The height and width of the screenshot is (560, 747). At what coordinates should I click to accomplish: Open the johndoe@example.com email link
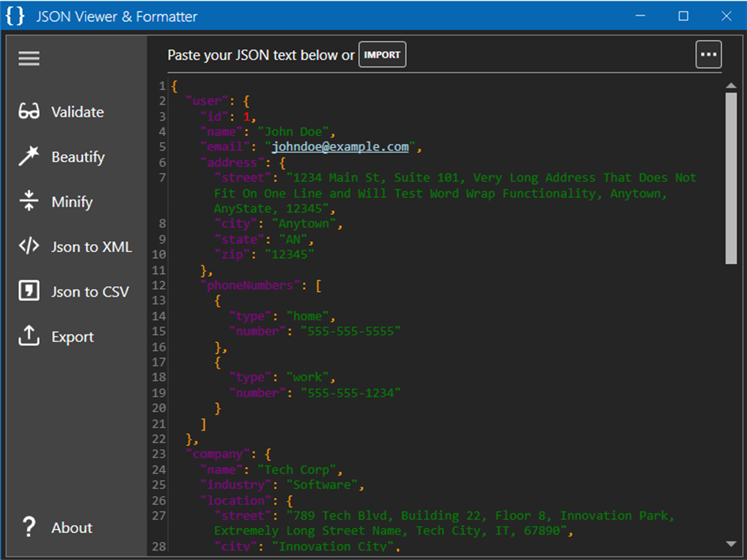[x=340, y=147]
